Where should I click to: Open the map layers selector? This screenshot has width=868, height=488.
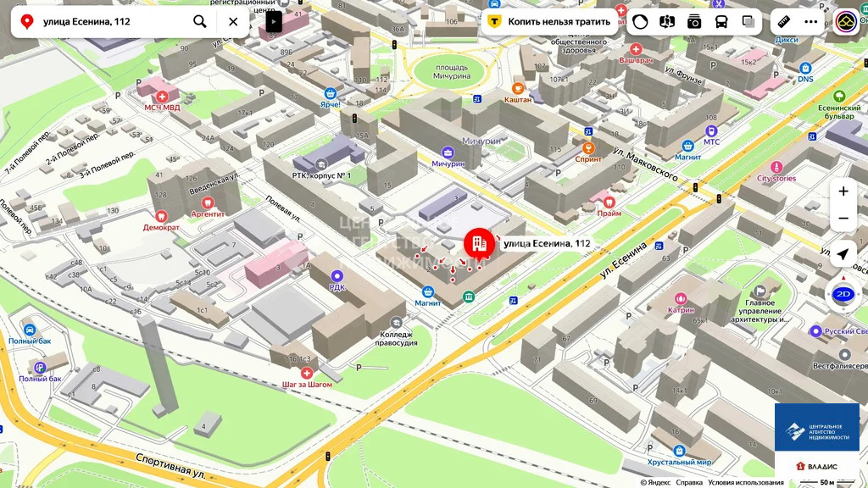(748, 21)
